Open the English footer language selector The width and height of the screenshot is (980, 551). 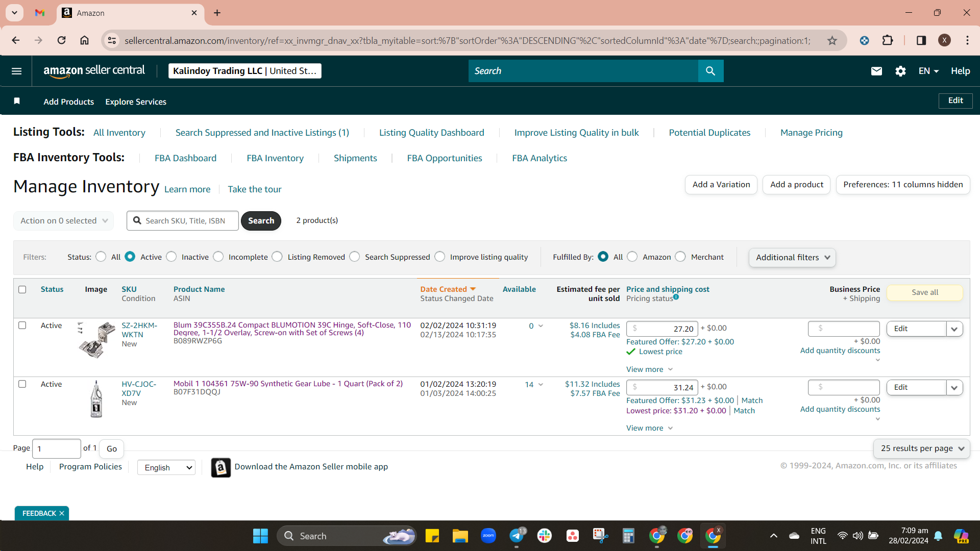(x=166, y=467)
